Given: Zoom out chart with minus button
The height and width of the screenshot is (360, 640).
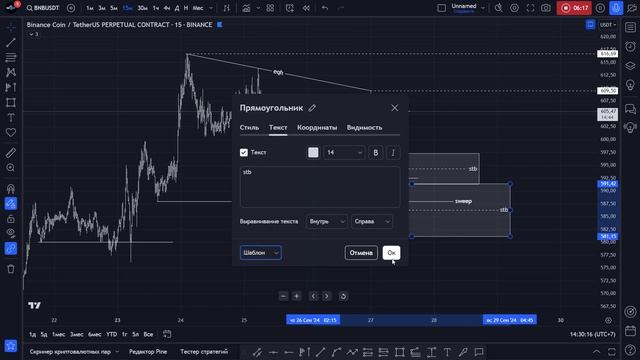Looking at the screenshot, I should click(283, 296).
